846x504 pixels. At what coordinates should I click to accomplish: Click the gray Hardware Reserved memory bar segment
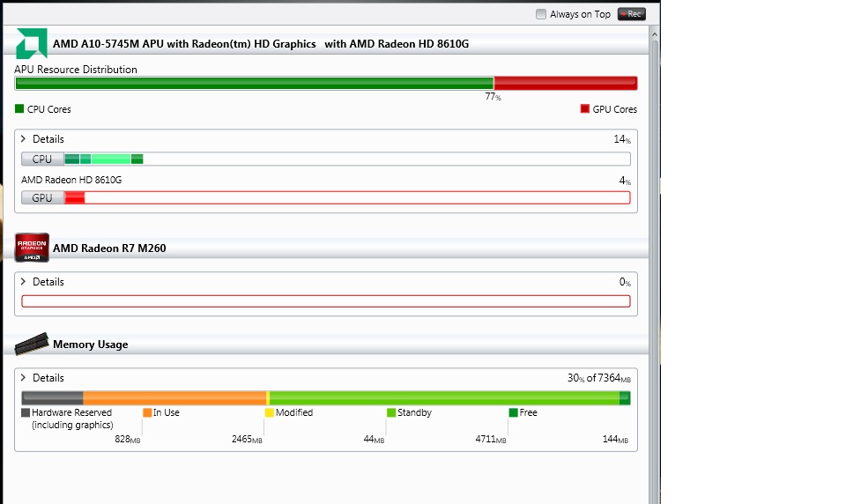click(52, 398)
